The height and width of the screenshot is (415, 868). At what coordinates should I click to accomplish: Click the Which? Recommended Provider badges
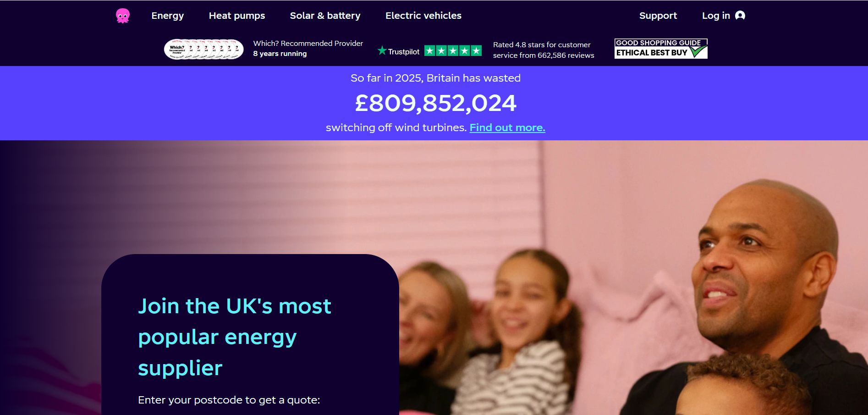204,49
